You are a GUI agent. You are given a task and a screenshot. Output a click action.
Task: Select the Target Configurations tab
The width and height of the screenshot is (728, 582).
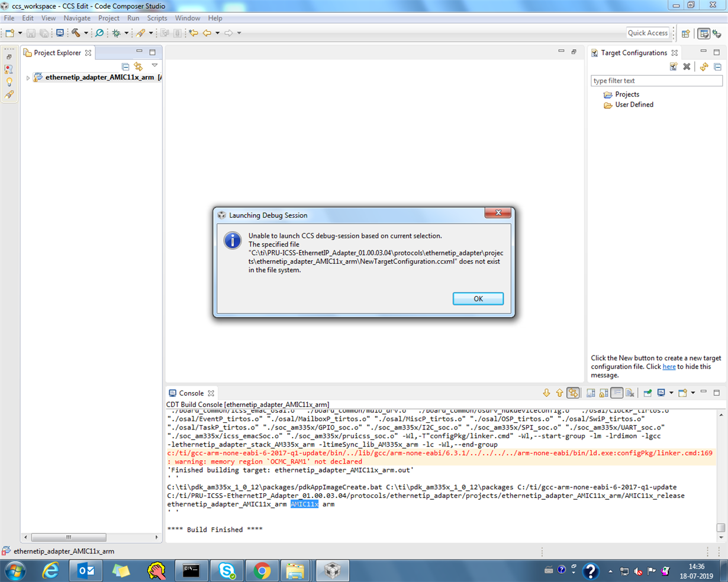pyautogui.click(x=634, y=53)
